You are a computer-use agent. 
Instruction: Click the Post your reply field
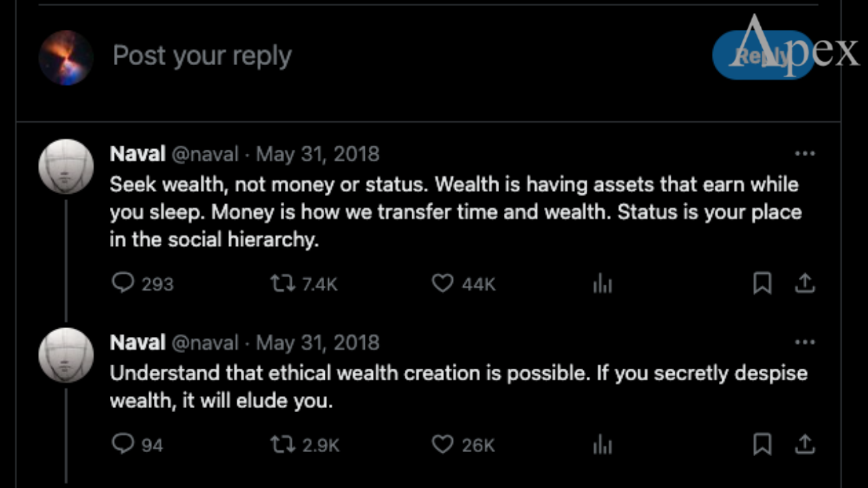[x=201, y=56]
